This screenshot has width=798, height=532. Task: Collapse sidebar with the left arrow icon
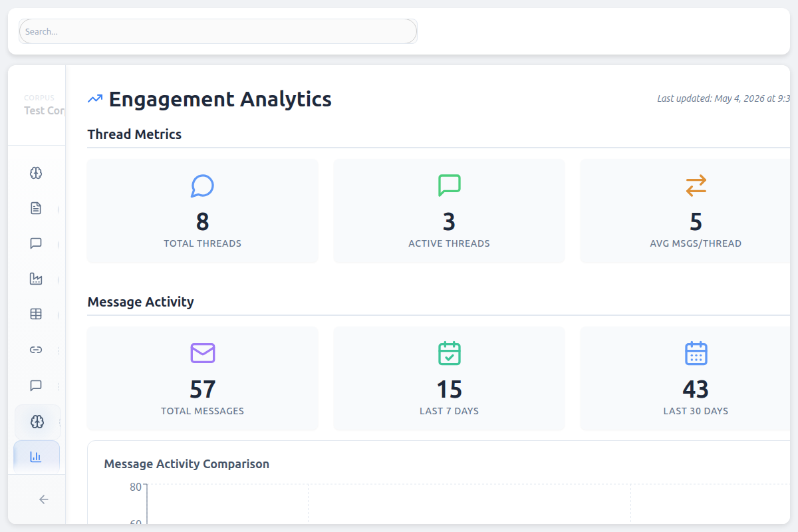pos(44,499)
